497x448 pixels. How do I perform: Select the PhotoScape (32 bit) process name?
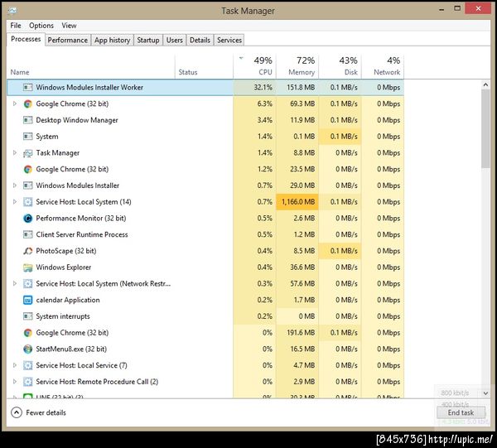[x=66, y=251]
